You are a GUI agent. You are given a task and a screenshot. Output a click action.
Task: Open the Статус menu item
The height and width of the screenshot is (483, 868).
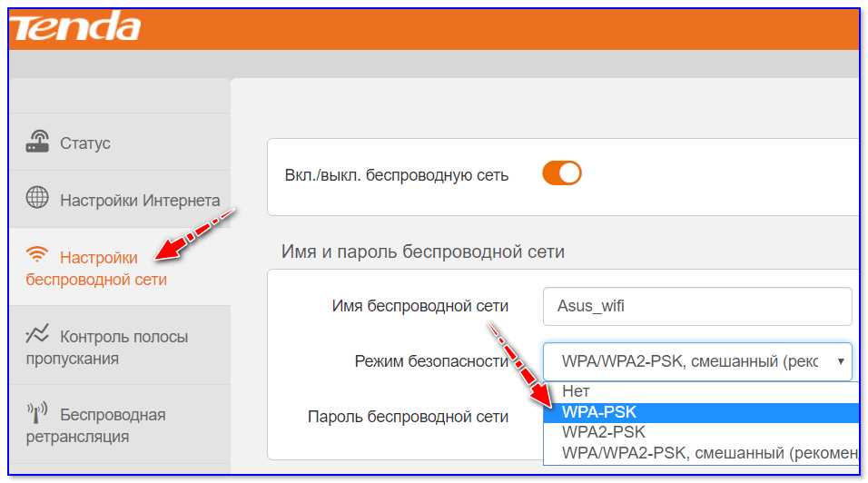click(x=120, y=143)
